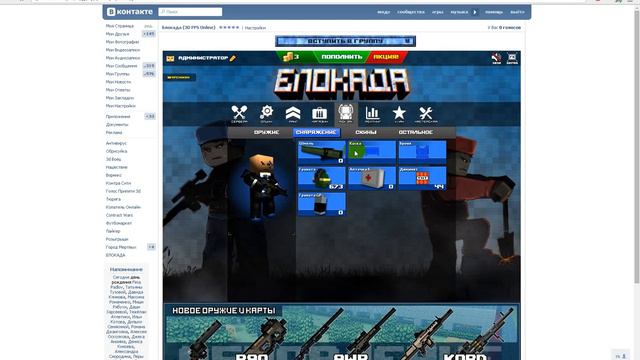The image size is (640, 360).
Task: Open Мои Аудиозаписи in VK sidebar
Action: pyautogui.click(x=123, y=58)
